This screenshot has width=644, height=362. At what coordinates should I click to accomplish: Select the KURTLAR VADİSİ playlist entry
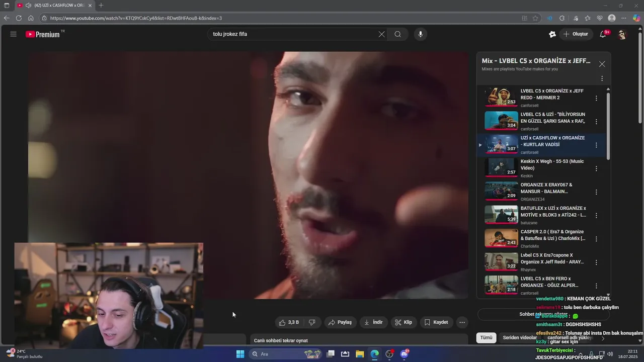(541, 145)
